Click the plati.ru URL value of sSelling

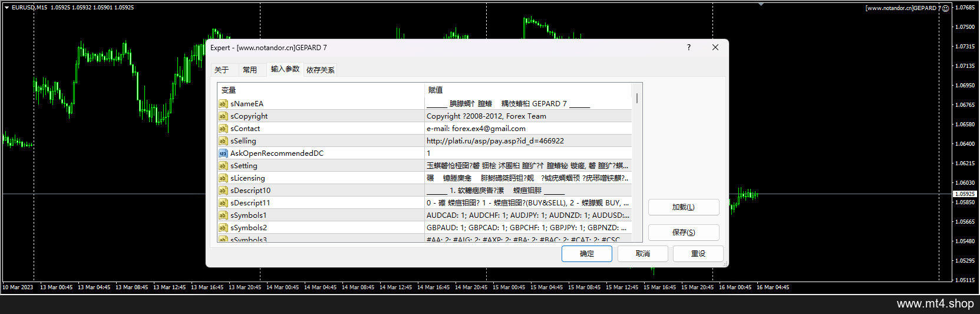(495, 141)
